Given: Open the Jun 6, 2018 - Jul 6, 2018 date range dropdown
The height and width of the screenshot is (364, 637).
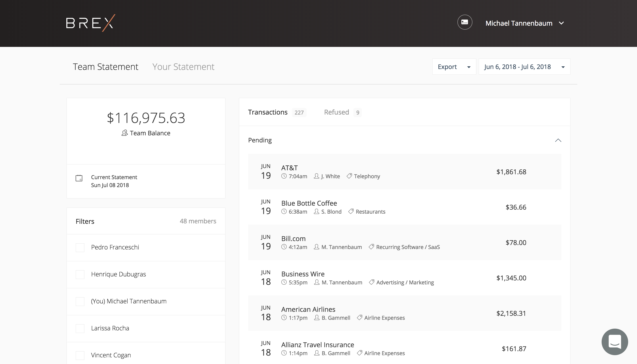Looking at the screenshot, I should pyautogui.click(x=524, y=67).
